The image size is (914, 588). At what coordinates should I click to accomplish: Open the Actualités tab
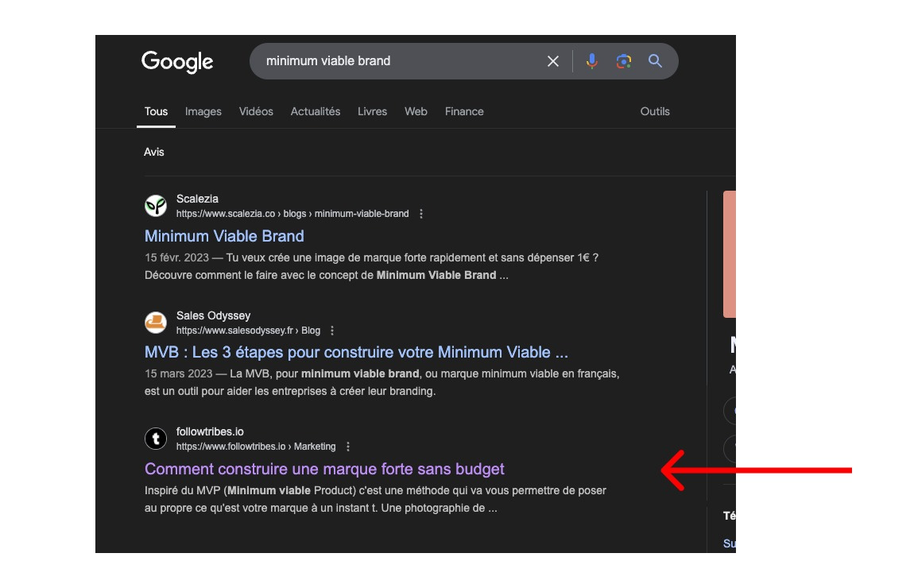[316, 111]
